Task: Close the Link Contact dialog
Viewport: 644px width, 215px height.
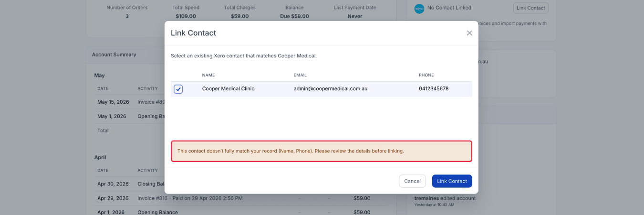Action: (469, 33)
